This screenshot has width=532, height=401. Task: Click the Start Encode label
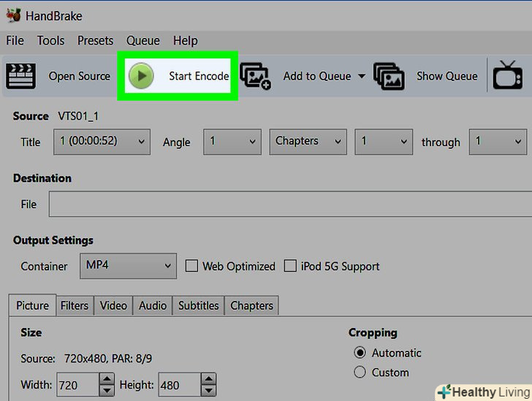pyautogui.click(x=199, y=76)
